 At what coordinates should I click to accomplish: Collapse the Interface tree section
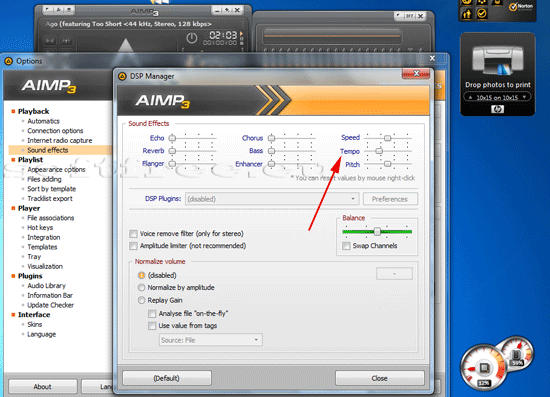13,315
